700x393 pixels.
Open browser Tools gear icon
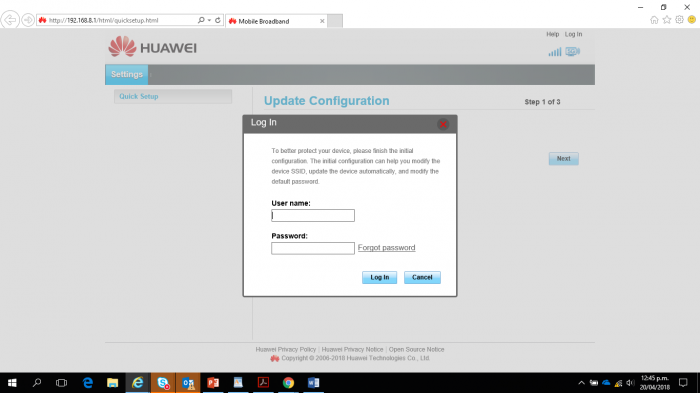679,20
